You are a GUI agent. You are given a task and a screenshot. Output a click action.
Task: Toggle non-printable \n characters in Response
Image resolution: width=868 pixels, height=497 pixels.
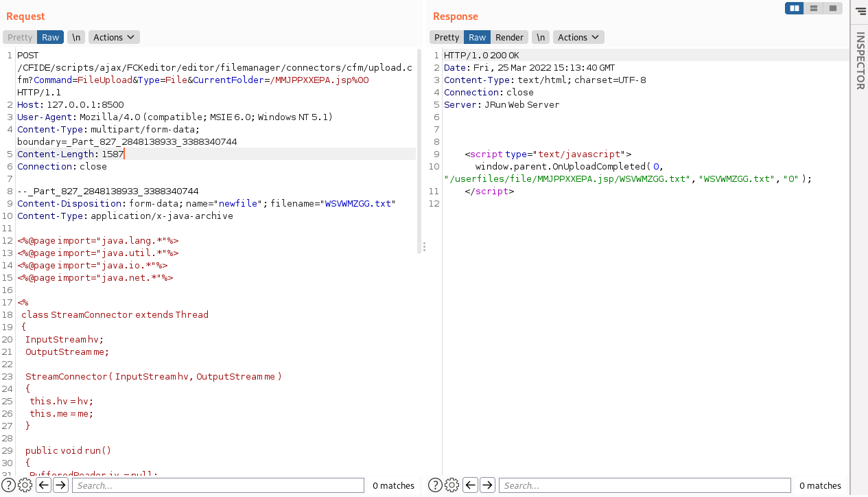pos(541,37)
